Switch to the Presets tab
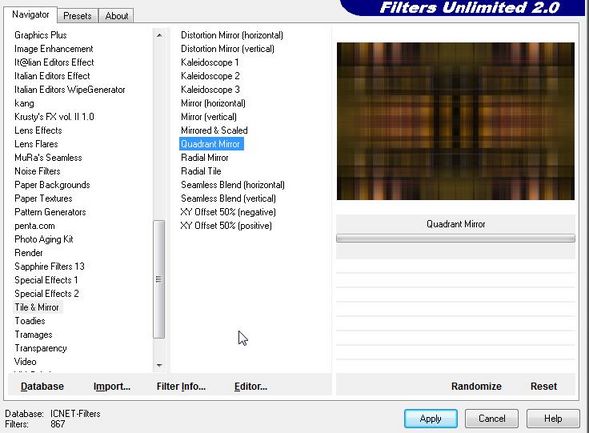Image resolution: width=589 pixels, height=433 pixels. 77,16
